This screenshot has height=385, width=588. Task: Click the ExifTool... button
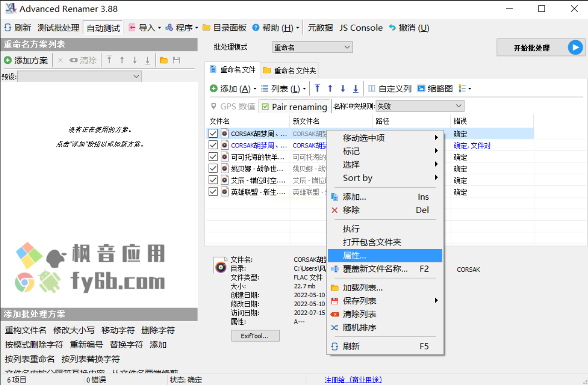tap(255, 336)
